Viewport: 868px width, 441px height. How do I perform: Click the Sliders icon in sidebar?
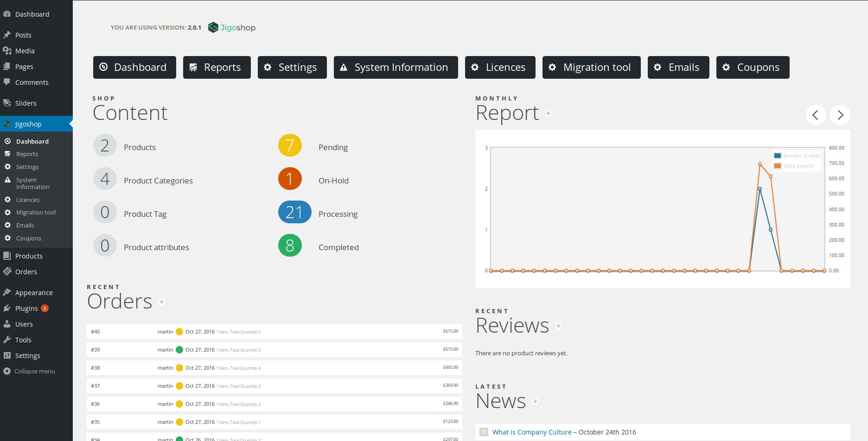7,103
